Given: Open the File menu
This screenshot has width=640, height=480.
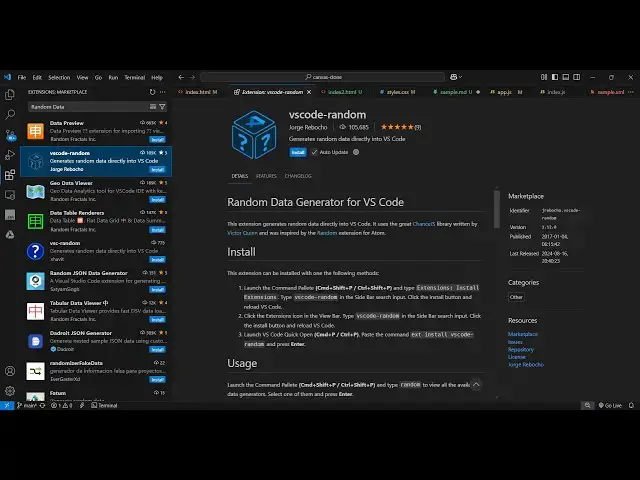Looking at the screenshot, I should 22,77.
